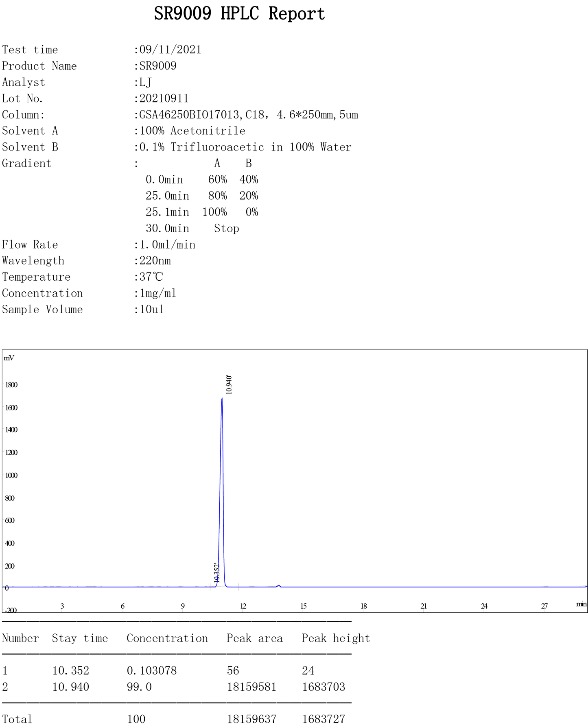Click total peak height 1683727
Viewport: 588px width, 727px height.
coord(324,719)
